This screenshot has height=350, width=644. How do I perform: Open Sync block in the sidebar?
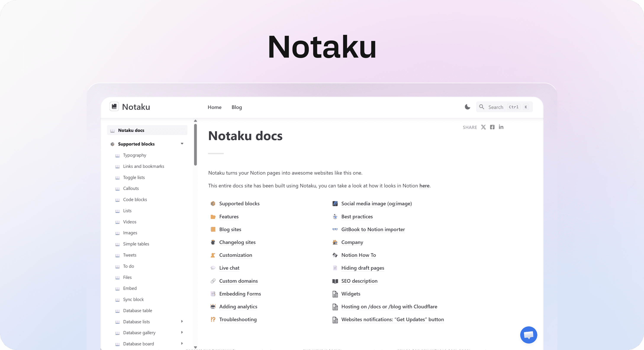[133, 300]
